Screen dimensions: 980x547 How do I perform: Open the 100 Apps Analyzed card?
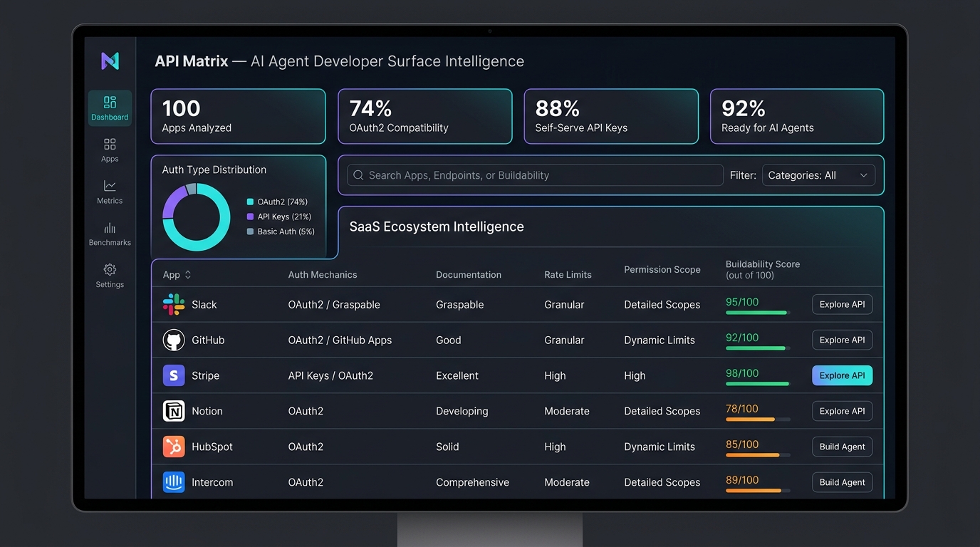pyautogui.click(x=238, y=116)
